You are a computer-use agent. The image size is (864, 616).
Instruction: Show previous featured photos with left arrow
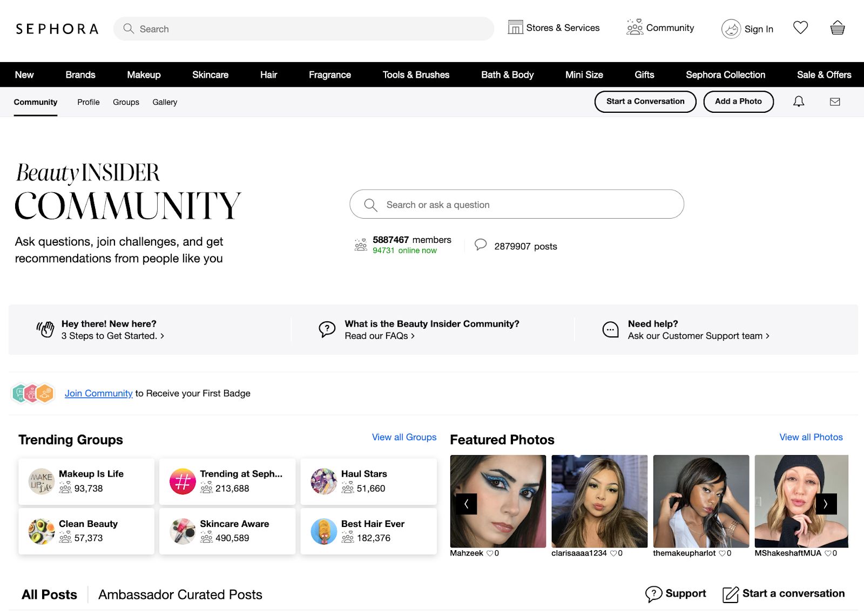point(466,504)
